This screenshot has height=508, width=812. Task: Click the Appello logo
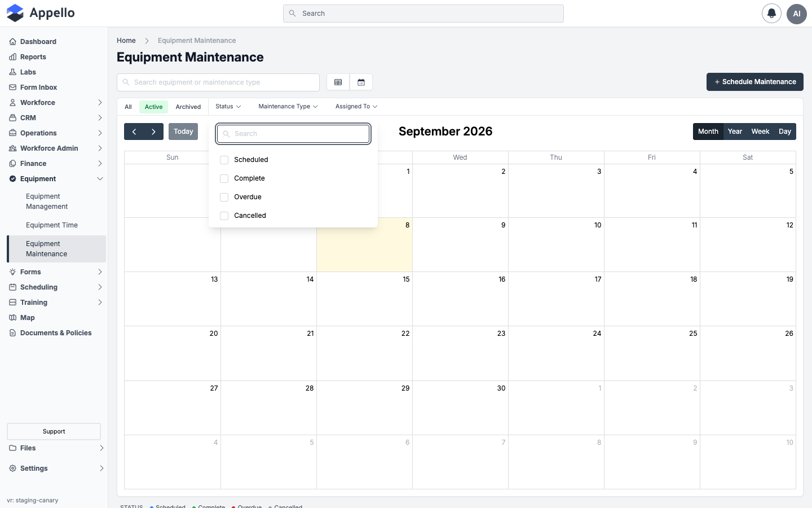(41, 13)
